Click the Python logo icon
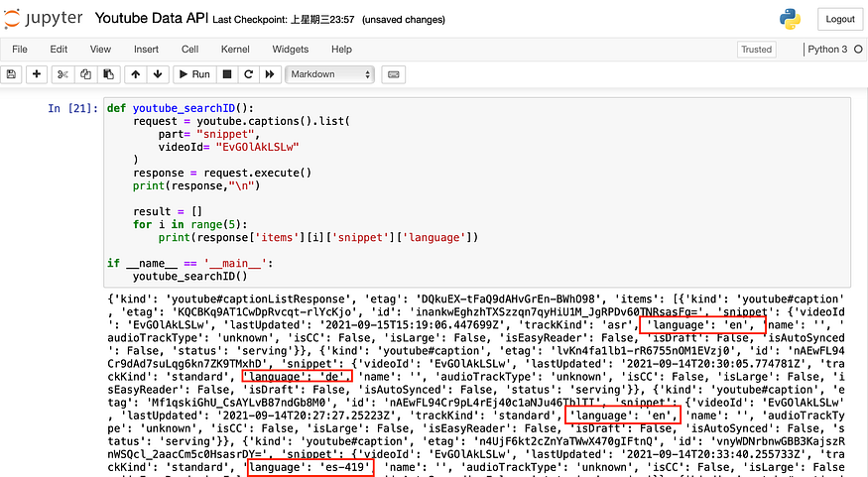The image size is (868, 477). tap(790, 19)
